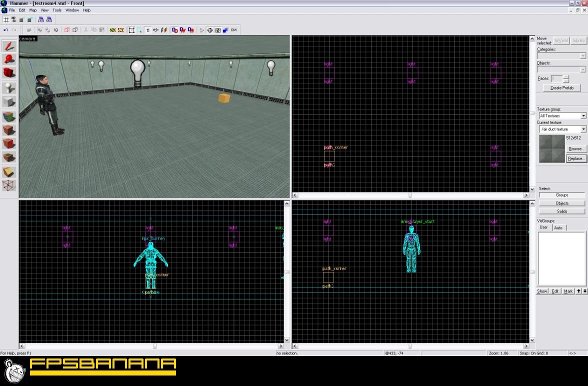Choose the Camera tool
588x386 pixels.
(x=9, y=73)
